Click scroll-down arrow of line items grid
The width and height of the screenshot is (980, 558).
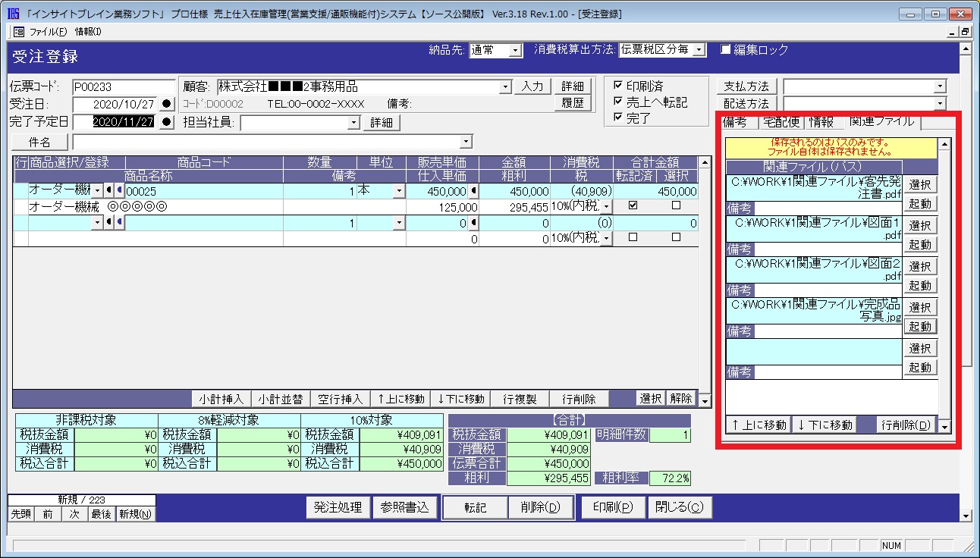705,400
